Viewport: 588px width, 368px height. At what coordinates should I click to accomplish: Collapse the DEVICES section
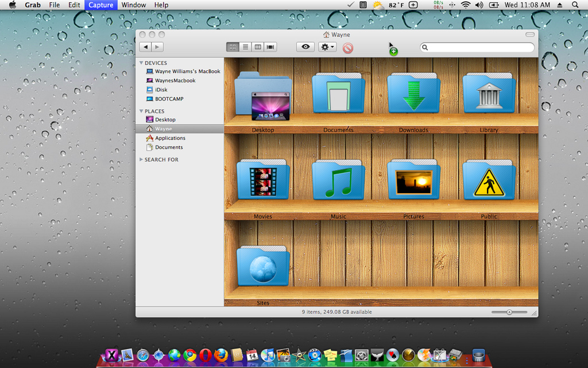(141, 63)
